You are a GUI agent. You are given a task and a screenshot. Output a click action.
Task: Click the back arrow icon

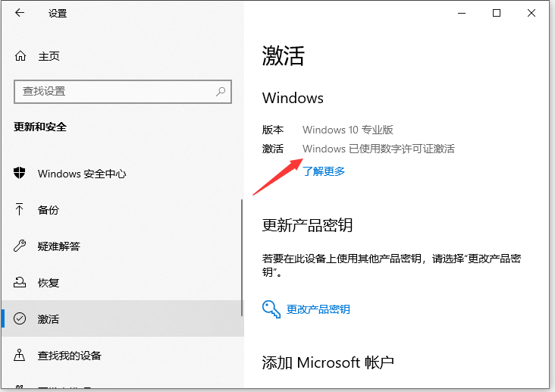point(20,14)
